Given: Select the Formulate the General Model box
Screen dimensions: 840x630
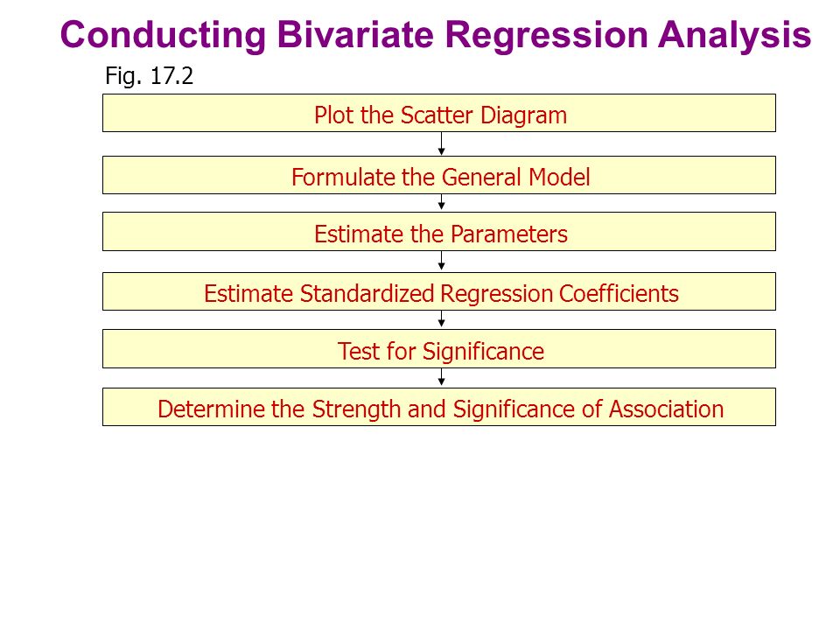Looking at the screenshot, I should click(x=439, y=175).
